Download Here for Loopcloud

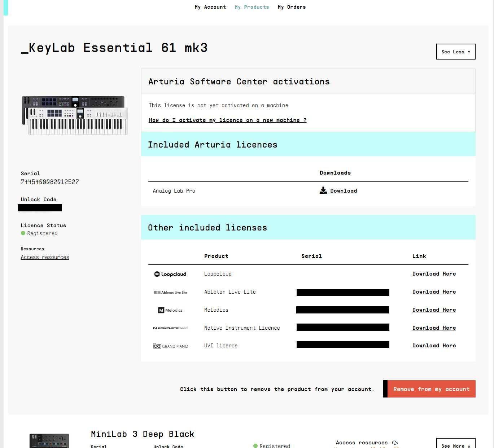pos(434,274)
